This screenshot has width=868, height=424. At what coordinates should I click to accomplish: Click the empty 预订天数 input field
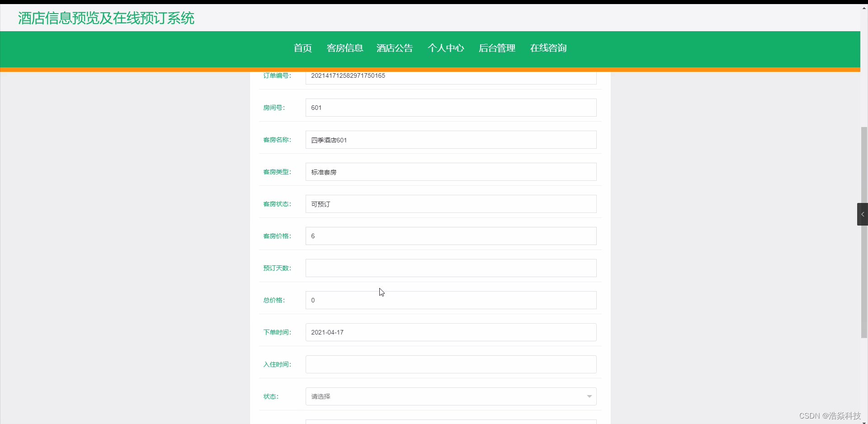click(451, 268)
